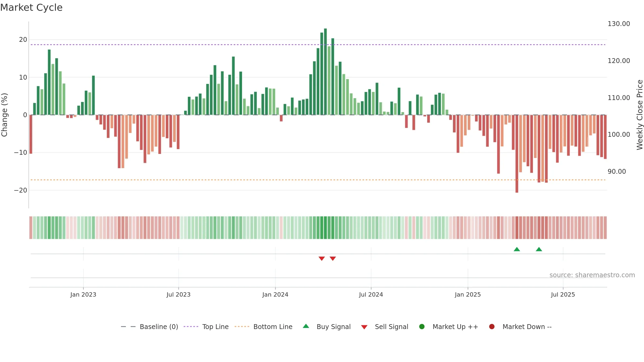Click the Jan 2025 axis label
Viewport: 644px width, 362px height.
tap(468, 295)
